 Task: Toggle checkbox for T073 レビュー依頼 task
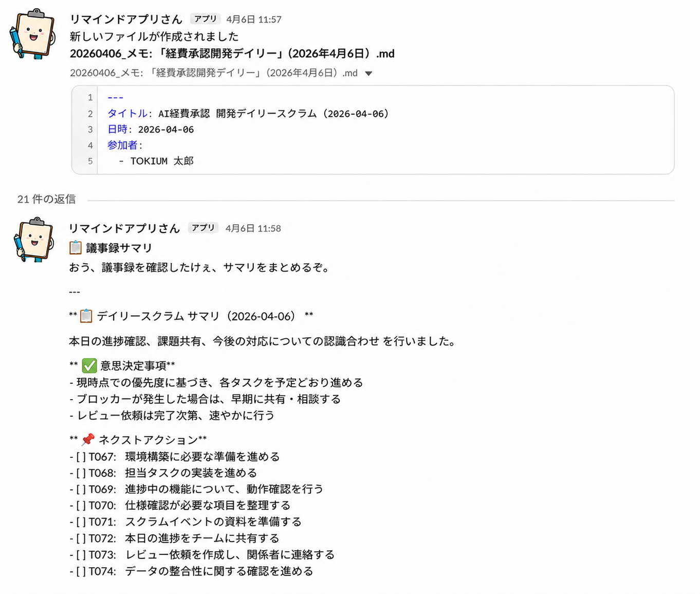point(81,555)
